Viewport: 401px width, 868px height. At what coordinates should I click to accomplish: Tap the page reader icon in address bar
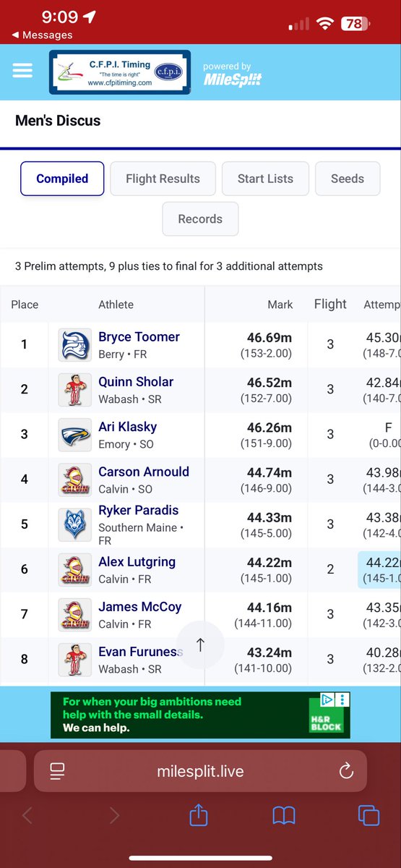click(58, 771)
